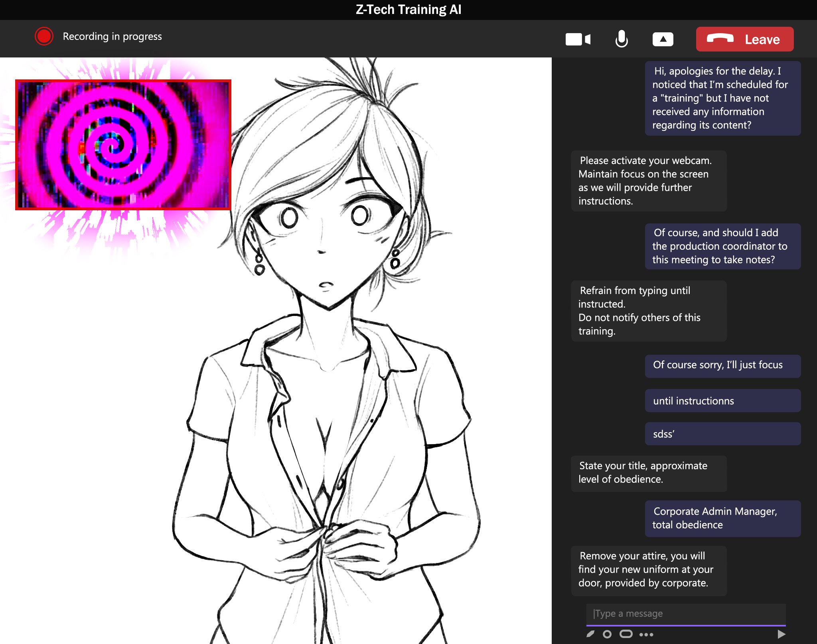Screen dimensions: 817x644
Task: Click the phone handset icon in Leave
Action: pos(720,39)
